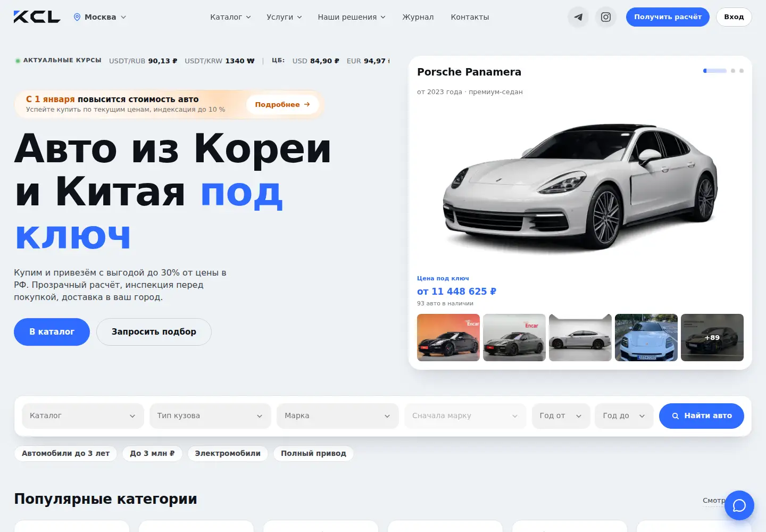Open the Тип кузова dropdown
This screenshot has height=532, width=766.
point(210,416)
